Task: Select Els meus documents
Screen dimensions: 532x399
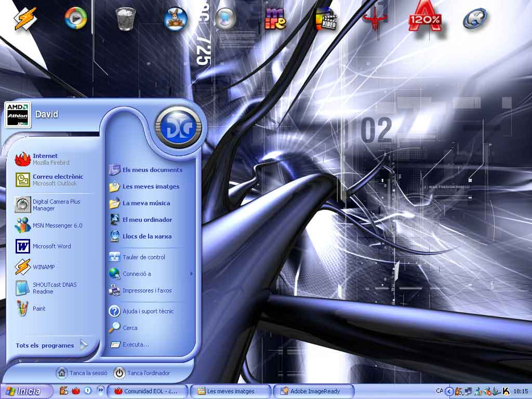Action: [152, 170]
